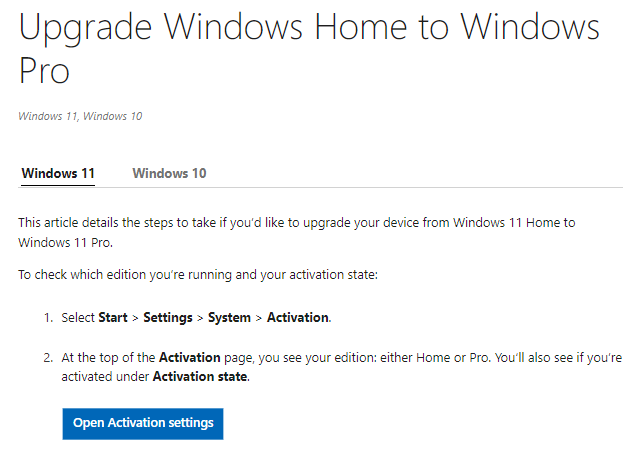
Task: Click the step number 2 list marker
Action: pyautogui.click(x=47, y=359)
